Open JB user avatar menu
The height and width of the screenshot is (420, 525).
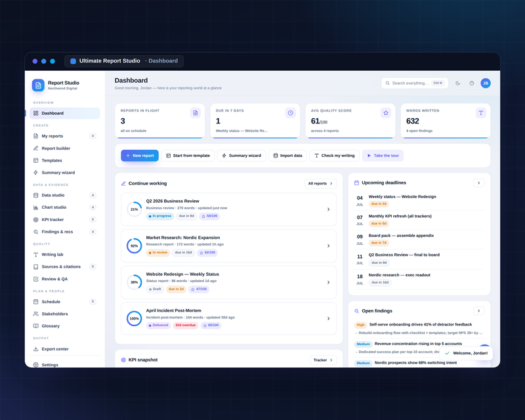[486, 83]
